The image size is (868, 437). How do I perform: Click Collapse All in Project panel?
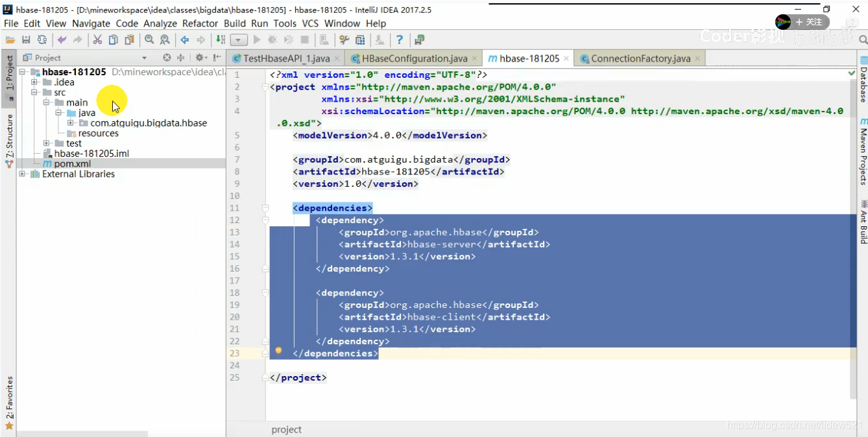click(x=181, y=58)
